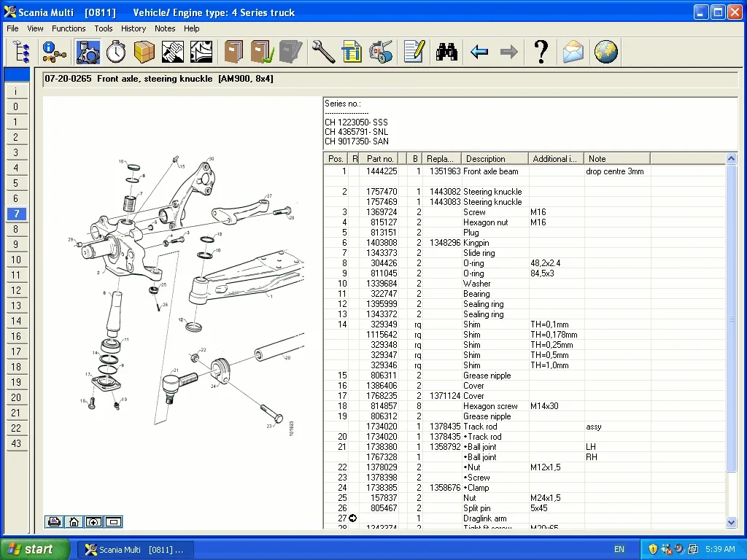Click the Description column header

(494, 158)
